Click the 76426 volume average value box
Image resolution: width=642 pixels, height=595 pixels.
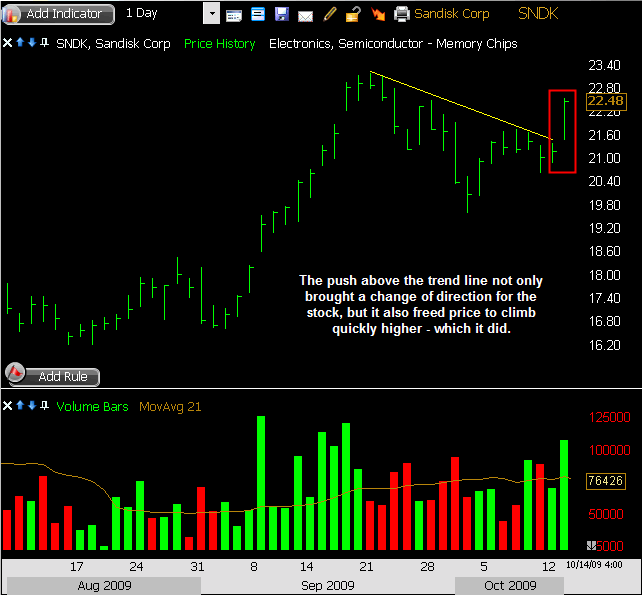tap(606, 481)
